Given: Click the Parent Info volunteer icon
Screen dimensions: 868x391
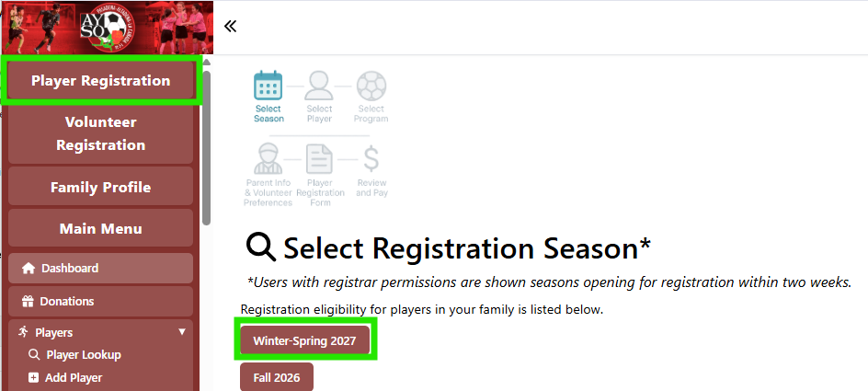Looking at the screenshot, I should [x=268, y=159].
